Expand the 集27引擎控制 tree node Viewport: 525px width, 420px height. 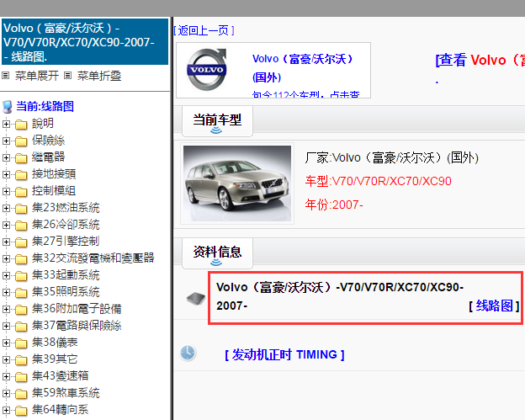click(6, 242)
